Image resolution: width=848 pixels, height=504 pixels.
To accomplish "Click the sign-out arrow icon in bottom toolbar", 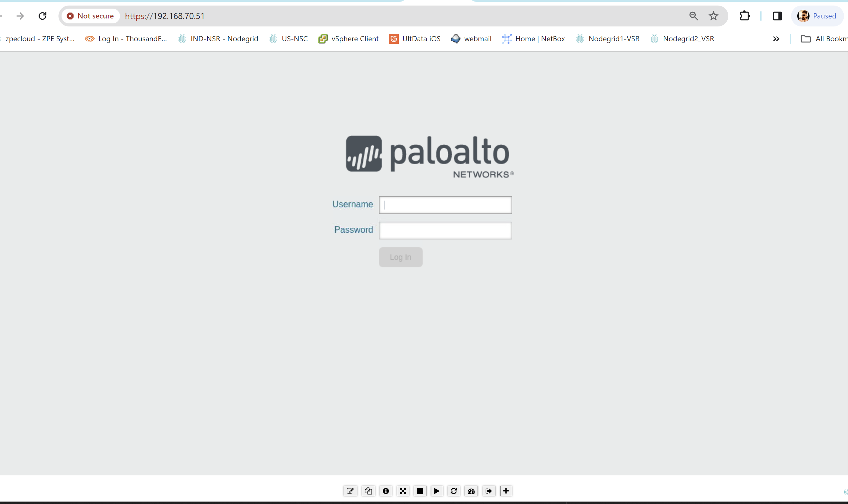I will point(489,491).
